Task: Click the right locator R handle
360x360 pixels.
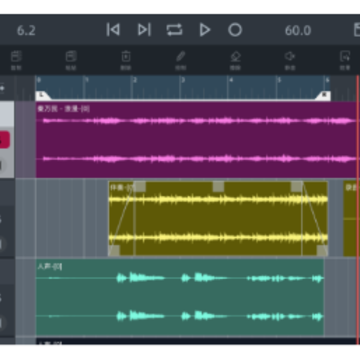Action: pos(323,96)
